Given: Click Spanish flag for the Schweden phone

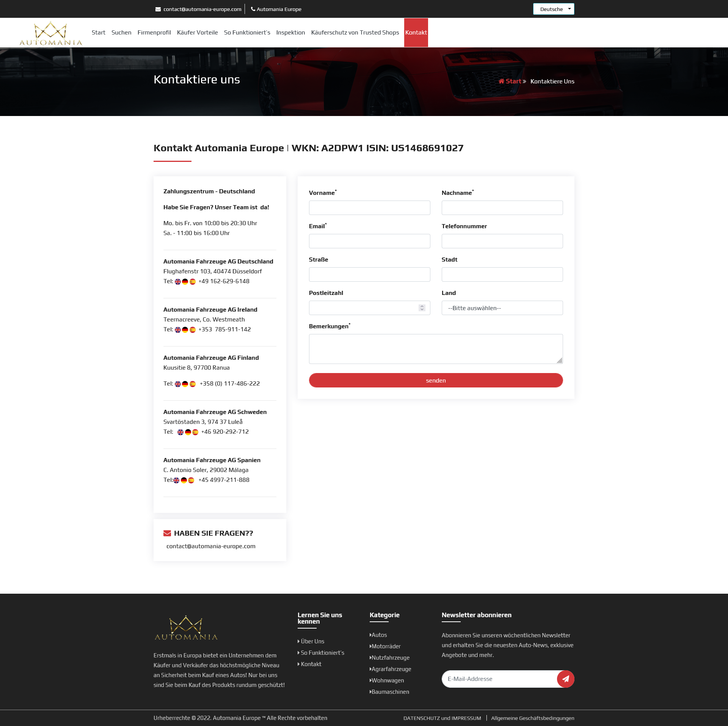Looking at the screenshot, I should tap(195, 432).
